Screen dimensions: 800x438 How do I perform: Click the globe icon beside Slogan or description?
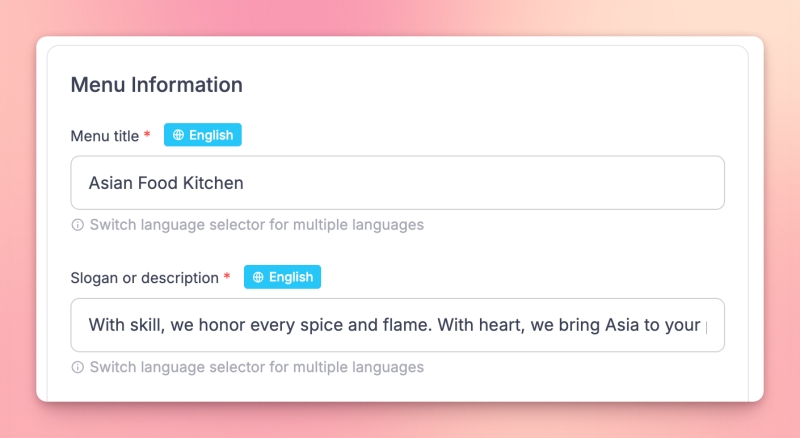pyautogui.click(x=258, y=277)
